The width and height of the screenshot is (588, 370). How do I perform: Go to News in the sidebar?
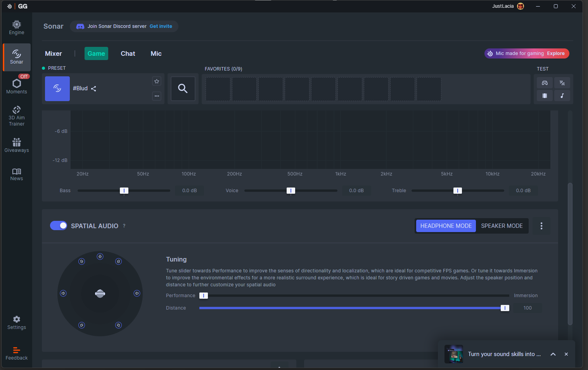(17, 174)
